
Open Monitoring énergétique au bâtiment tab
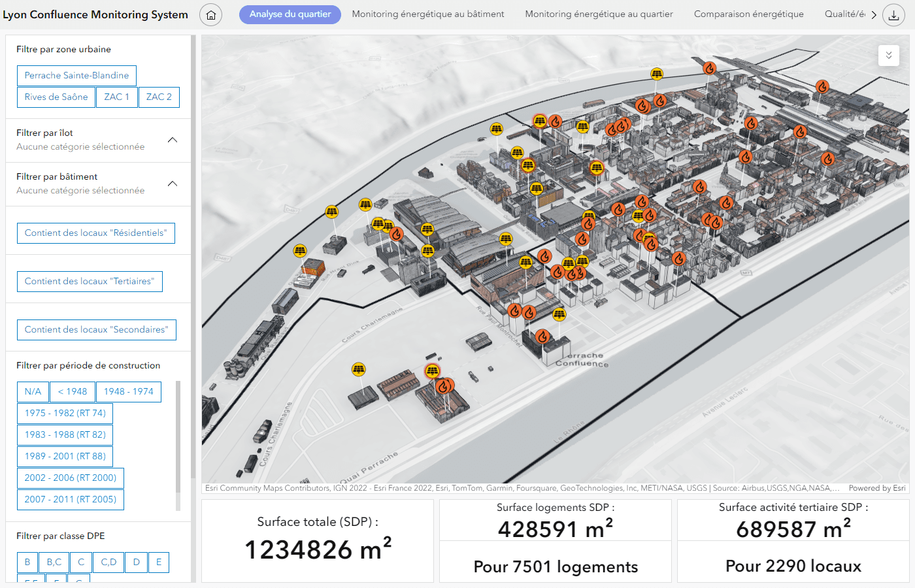click(x=428, y=14)
